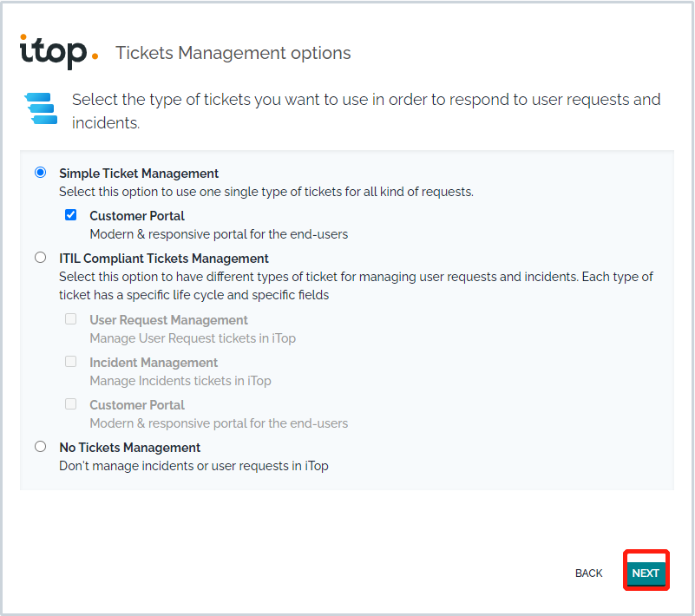This screenshot has height=616, width=695.
Task: Click 'Manage User Request tickets in iTop' text
Action: pyautogui.click(x=193, y=338)
